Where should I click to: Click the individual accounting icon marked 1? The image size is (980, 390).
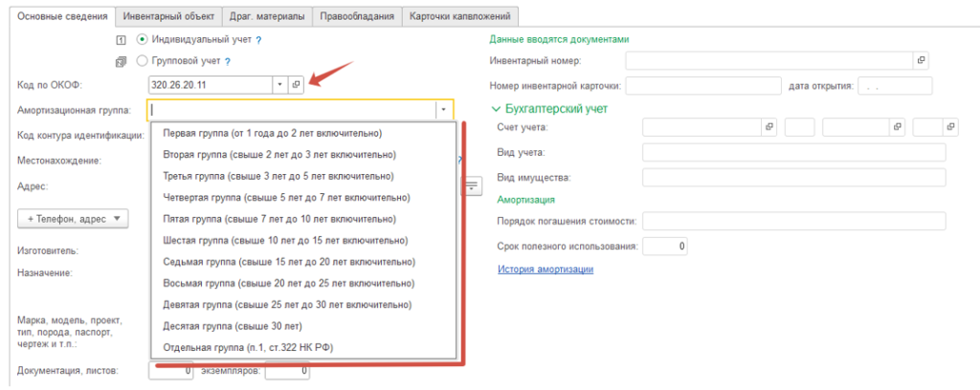122,40
